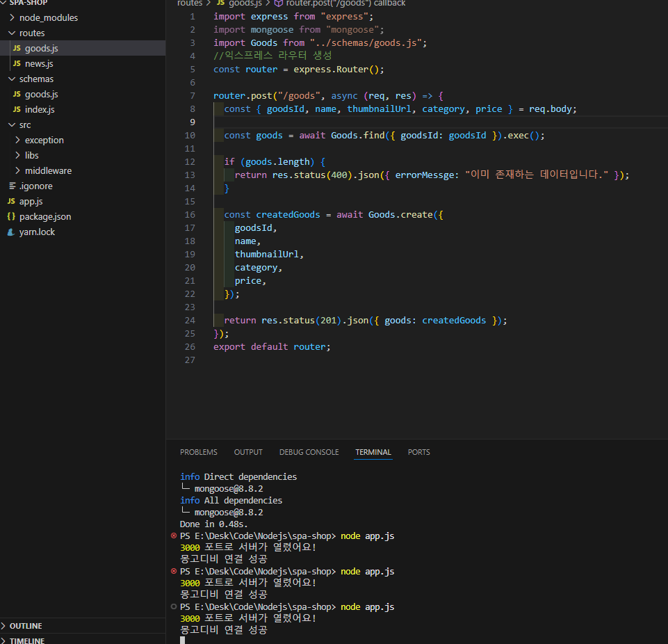Click cube icon in breadcrumb callback
Image resolution: width=668 pixels, height=644 pixels.
[278, 3]
